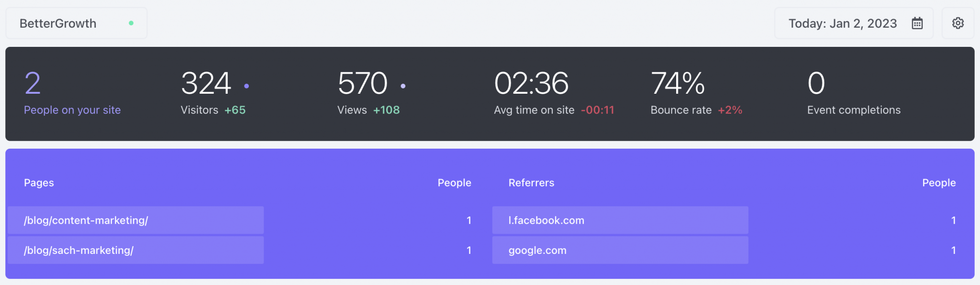Toggle the Visitors +65 change indicator

(x=235, y=110)
